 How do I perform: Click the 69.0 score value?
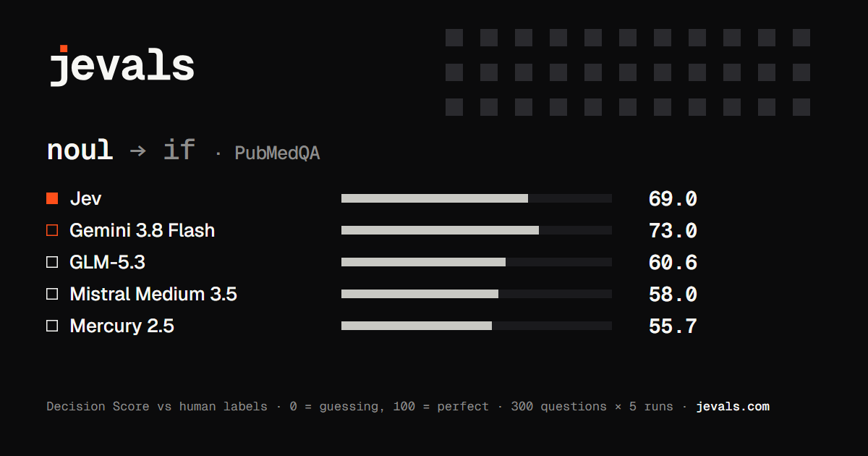pos(673,199)
